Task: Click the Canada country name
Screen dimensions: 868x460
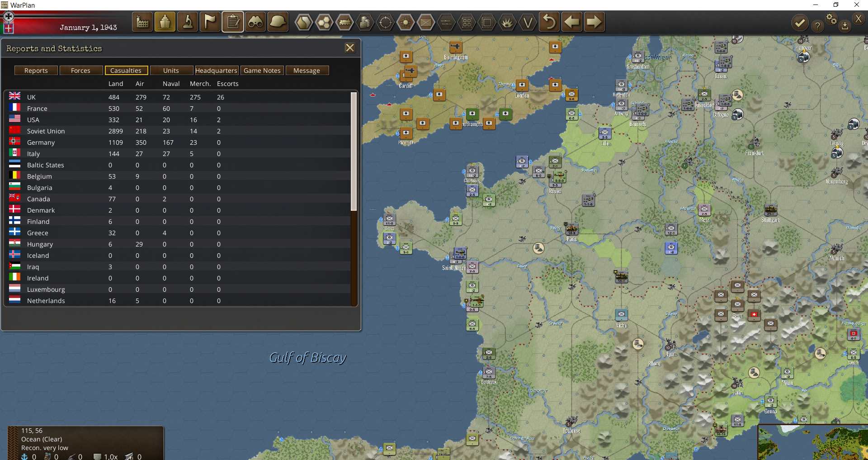Action: pos(38,199)
